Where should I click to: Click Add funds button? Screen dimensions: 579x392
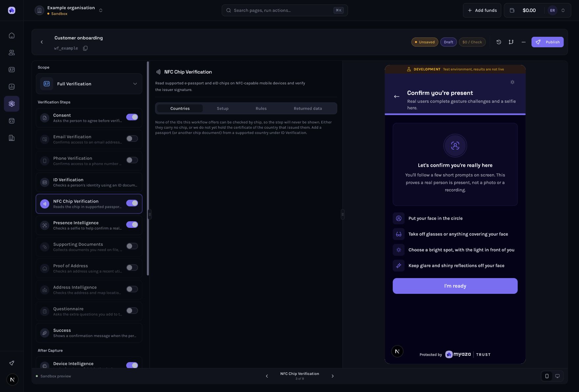(x=482, y=11)
